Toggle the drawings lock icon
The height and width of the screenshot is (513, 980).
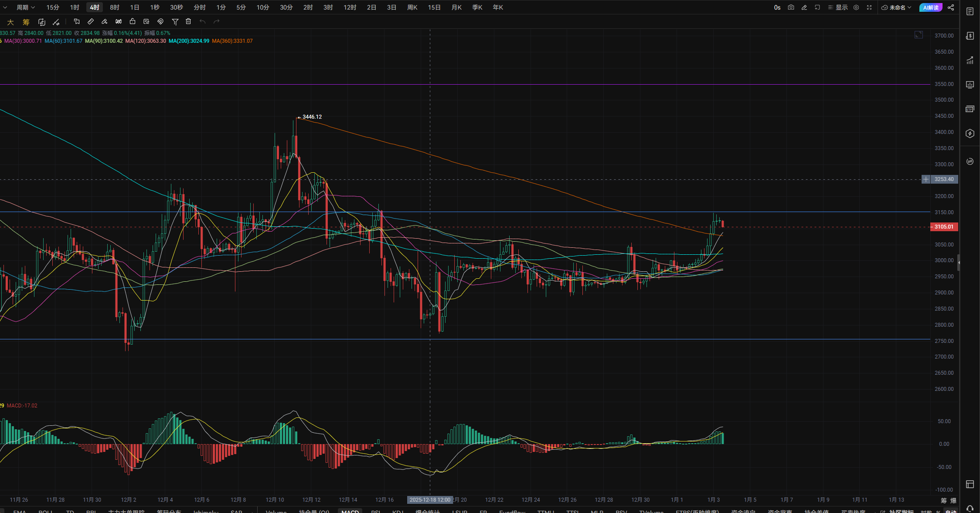point(133,21)
